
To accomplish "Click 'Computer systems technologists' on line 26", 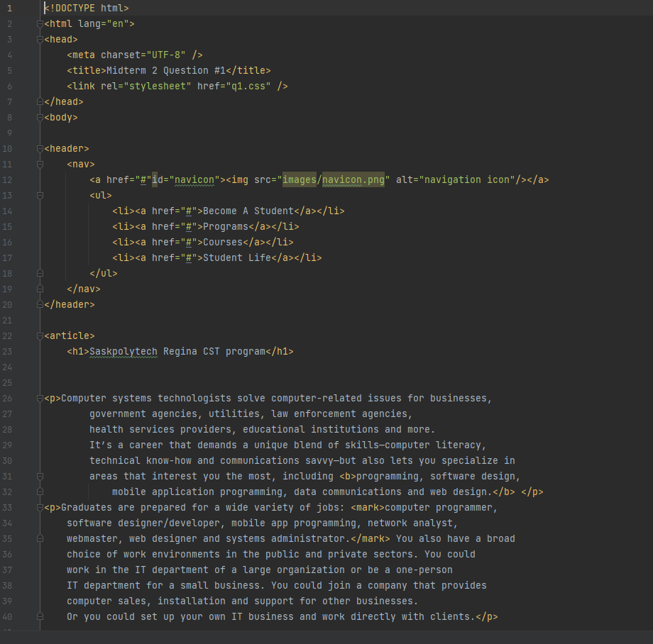I will click(146, 399).
